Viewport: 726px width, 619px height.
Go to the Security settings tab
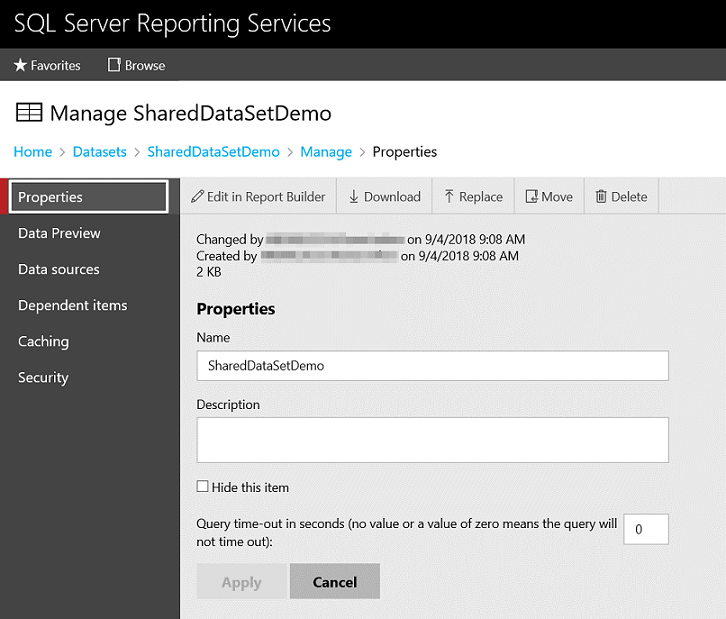(43, 377)
